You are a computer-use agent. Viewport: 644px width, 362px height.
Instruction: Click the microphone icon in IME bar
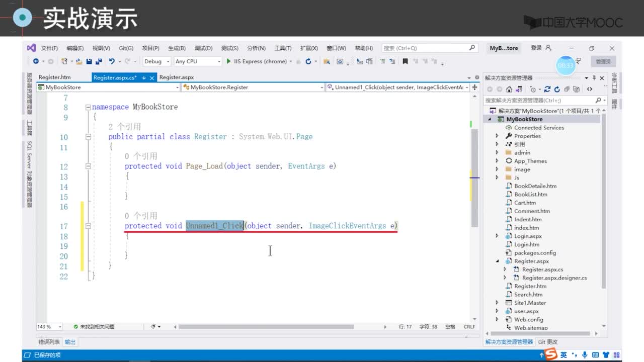[x=584, y=355]
